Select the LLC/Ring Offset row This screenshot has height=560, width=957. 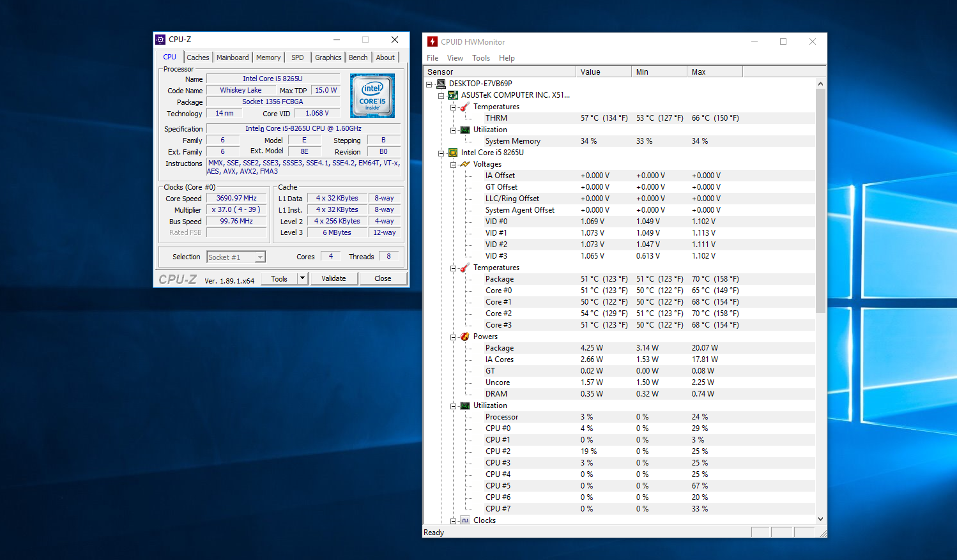tap(619, 199)
